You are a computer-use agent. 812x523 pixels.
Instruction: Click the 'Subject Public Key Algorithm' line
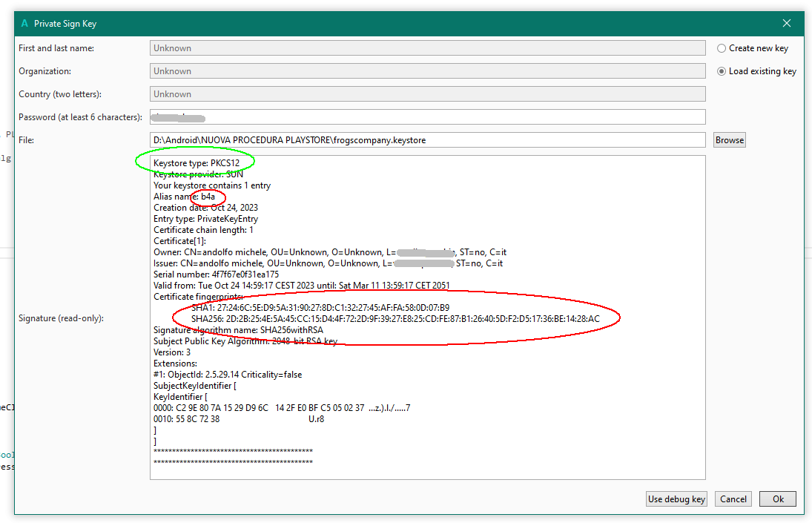point(245,341)
